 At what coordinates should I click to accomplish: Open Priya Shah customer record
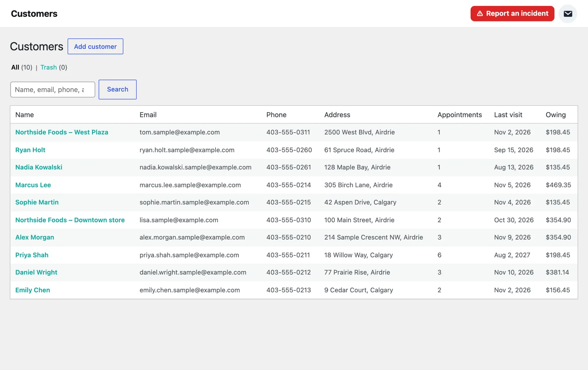32,255
